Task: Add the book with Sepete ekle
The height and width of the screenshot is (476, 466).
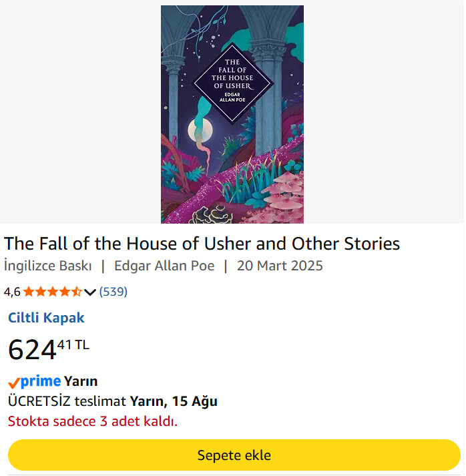Action: pyautogui.click(x=234, y=455)
